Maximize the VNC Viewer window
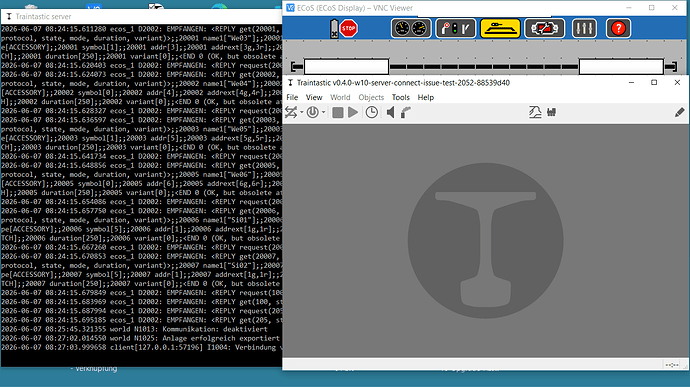Screen dimensions: 690x387 pyautogui.click(x=652, y=8)
